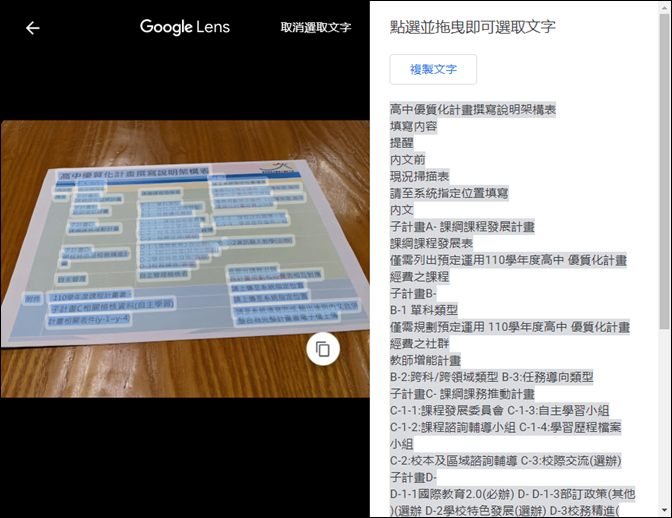The image size is (672, 518).
Task: Select the line C-2:校本及區域諮詢輔導 C-3:校際交流(選辦)
Action: pyautogui.click(x=505, y=461)
